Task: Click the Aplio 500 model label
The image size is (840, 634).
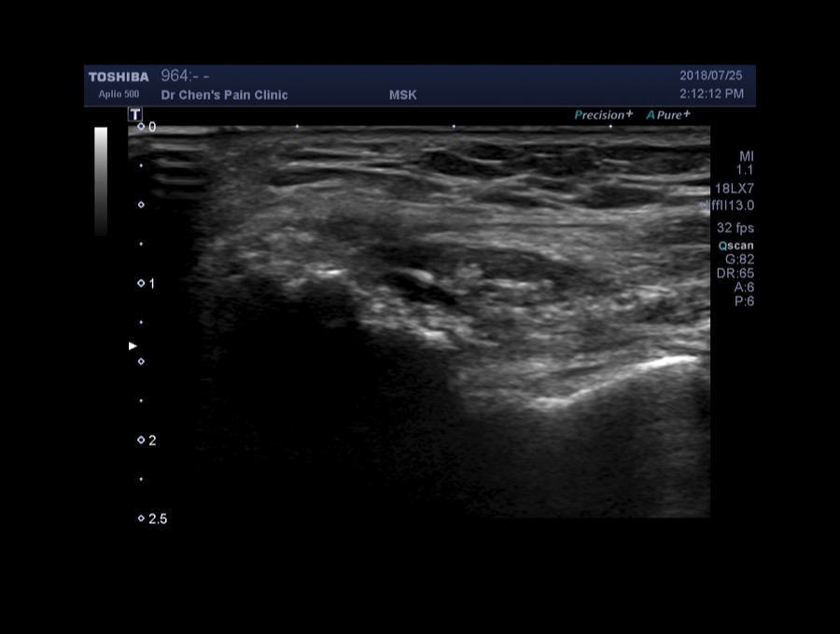Action: 119,94
